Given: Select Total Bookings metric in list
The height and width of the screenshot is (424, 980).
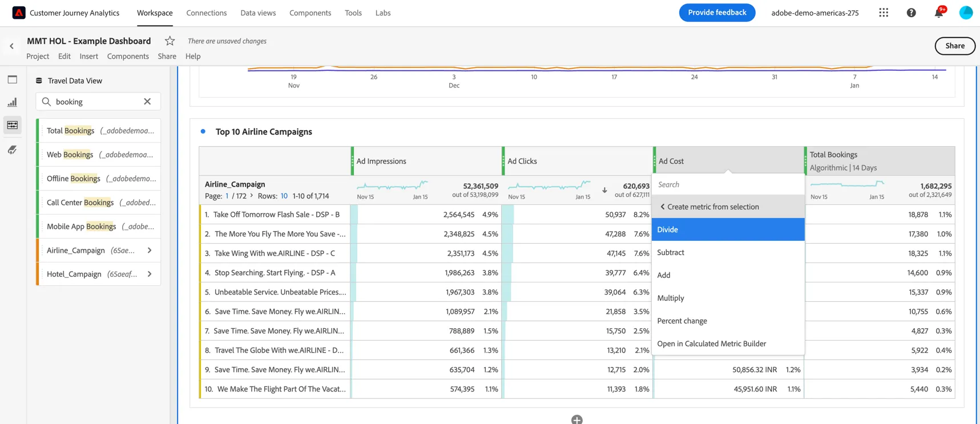Looking at the screenshot, I should (x=98, y=131).
